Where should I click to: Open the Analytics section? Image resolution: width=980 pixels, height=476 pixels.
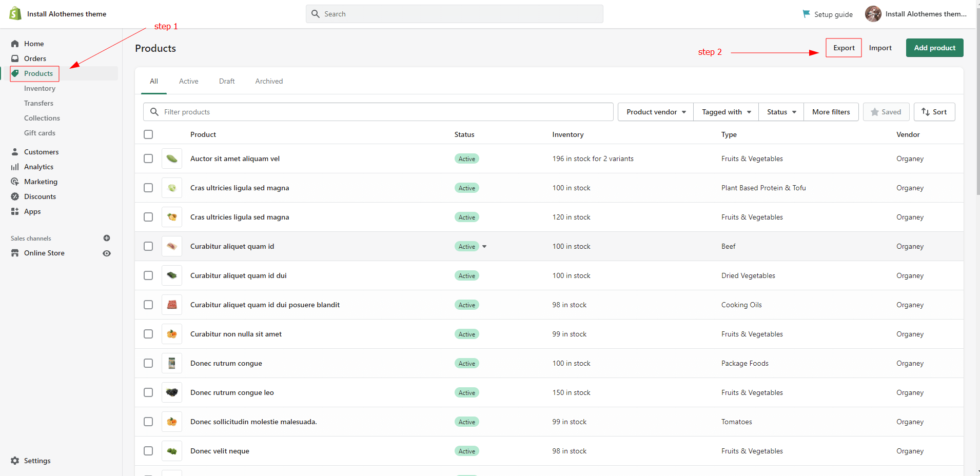tap(38, 167)
